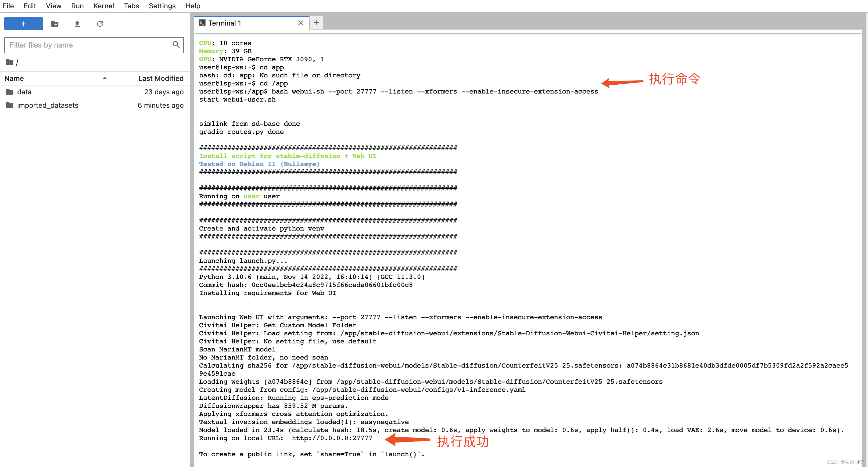This screenshot has width=868, height=467.
Task: Switch to the Terminal 1 tab
Action: (x=252, y=23)
